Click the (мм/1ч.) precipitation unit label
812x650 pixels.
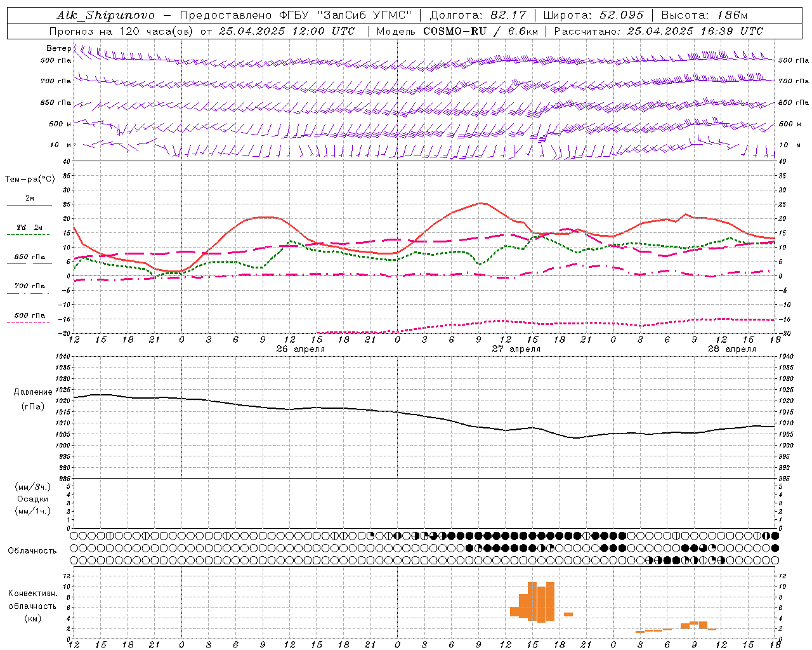pyautogui.click(x=33, y=511)
